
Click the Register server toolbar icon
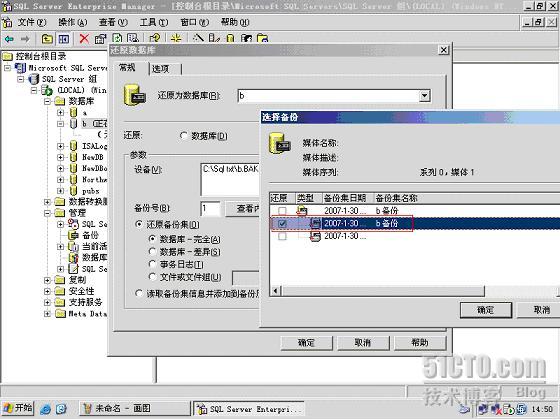point(214,38)
